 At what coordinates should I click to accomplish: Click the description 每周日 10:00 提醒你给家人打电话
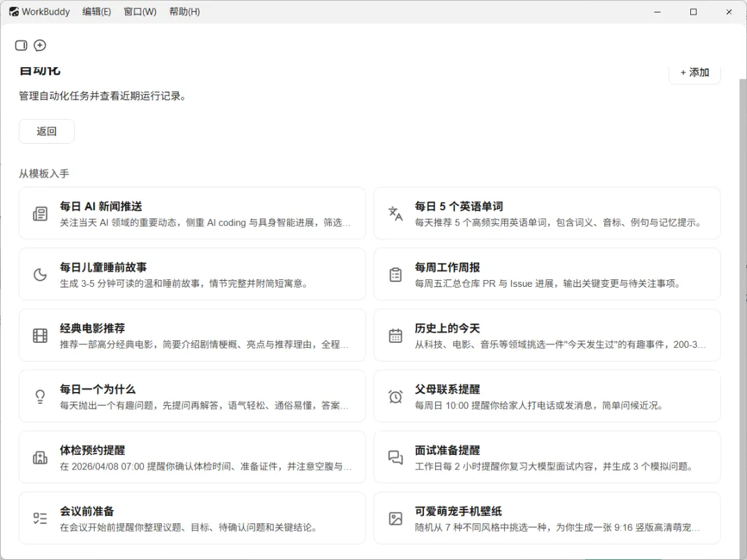539,406
